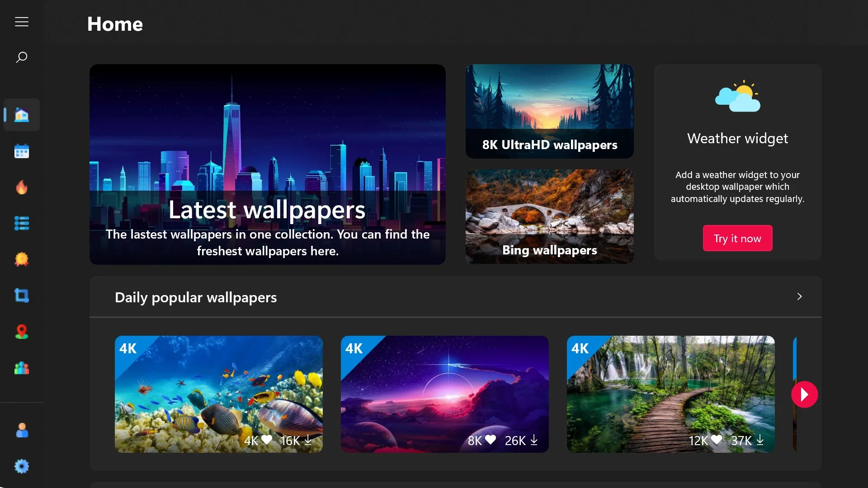Open the Bing wallpapers tile
Viewport: 868px width, 488px height.
[550, 216]
